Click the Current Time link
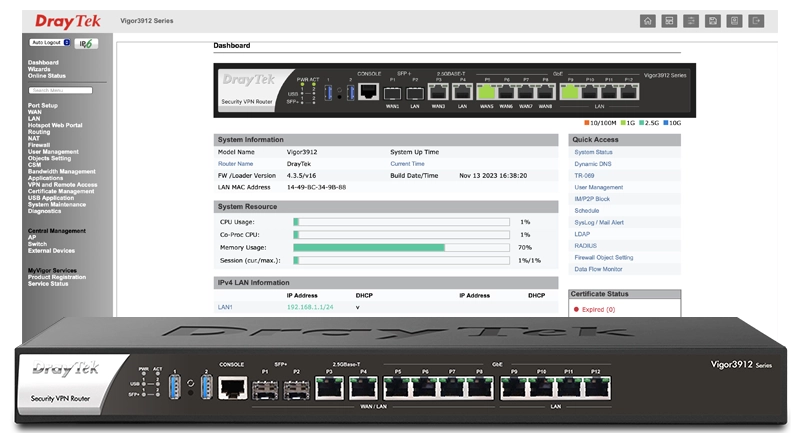The height and width of the screenshot is (433, 800). 407,164
